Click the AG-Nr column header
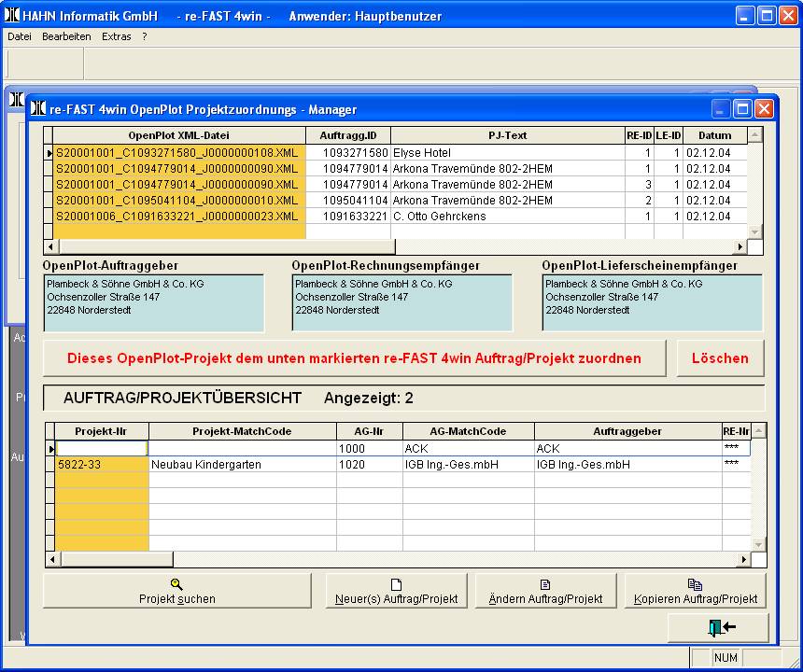This screenshot has width=803, height=672. (x=369, y=431)
